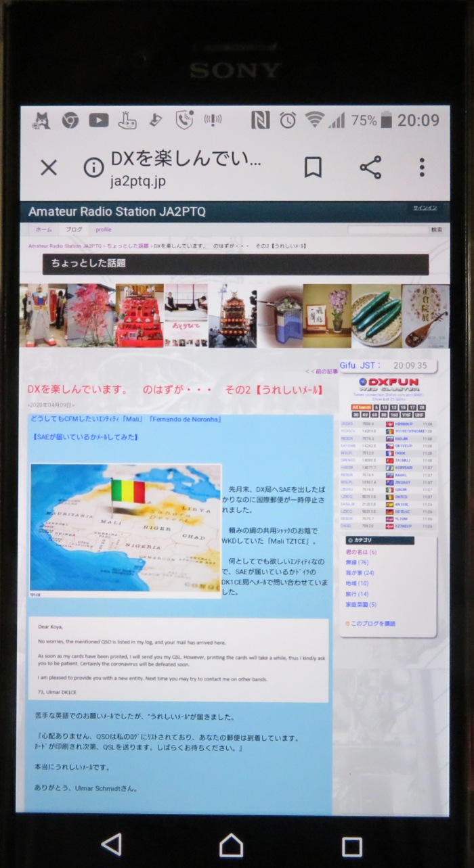This screenshot has width=474, height=868.
Task: Open the 地域 (10) category
Action: (x=358, y=583)
